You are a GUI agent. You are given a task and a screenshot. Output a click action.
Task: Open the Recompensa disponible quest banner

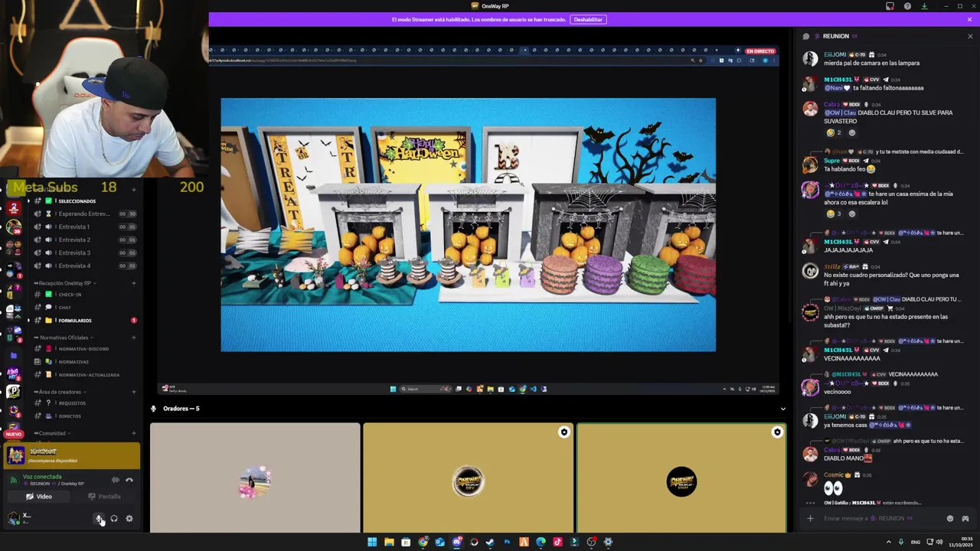point(72,456)
